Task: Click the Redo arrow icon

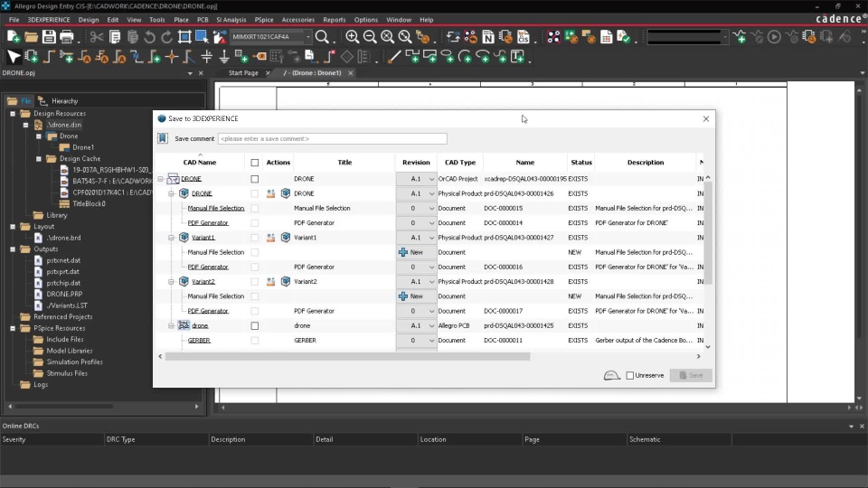Action: click(x=166, y=37)
